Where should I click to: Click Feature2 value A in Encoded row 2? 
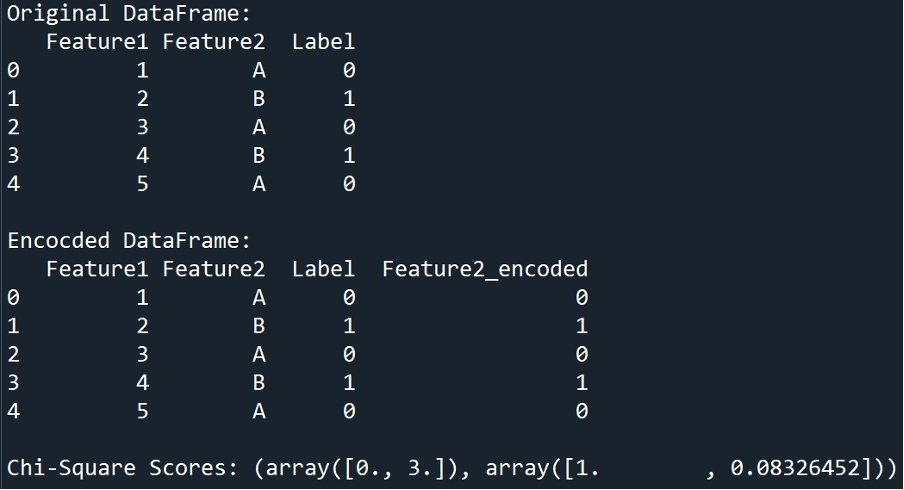pos(258,354)
